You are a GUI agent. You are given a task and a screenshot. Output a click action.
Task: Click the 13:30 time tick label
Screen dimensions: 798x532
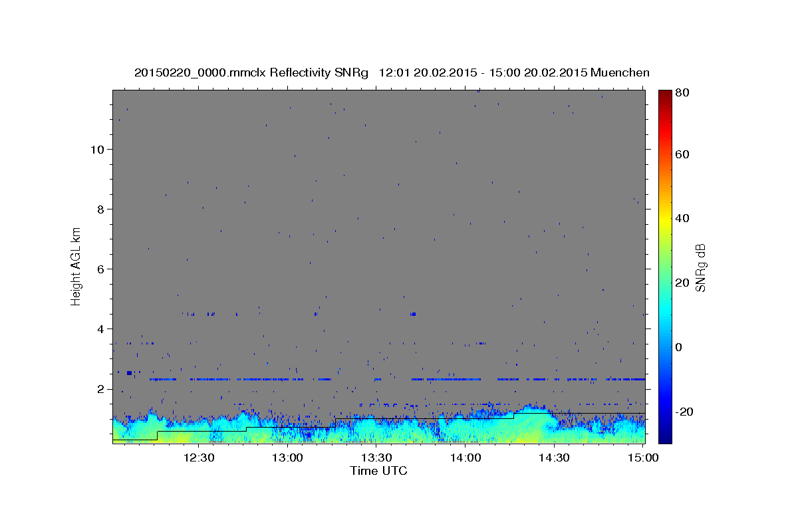tap(376, 458)
